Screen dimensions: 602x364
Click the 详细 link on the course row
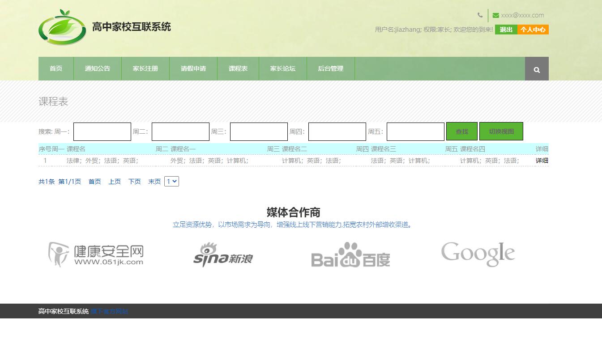pos(541,160)
